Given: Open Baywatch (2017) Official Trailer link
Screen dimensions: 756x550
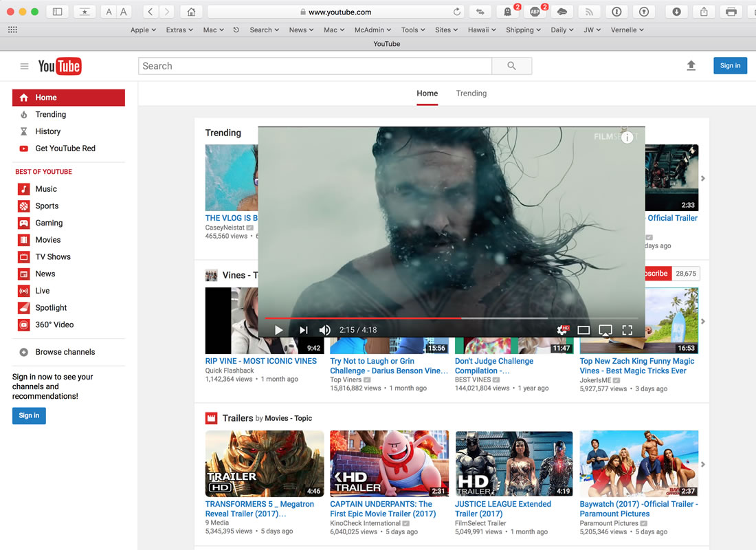Looking at the screenshot, I should pyautogui.click(x=639, y=509).
